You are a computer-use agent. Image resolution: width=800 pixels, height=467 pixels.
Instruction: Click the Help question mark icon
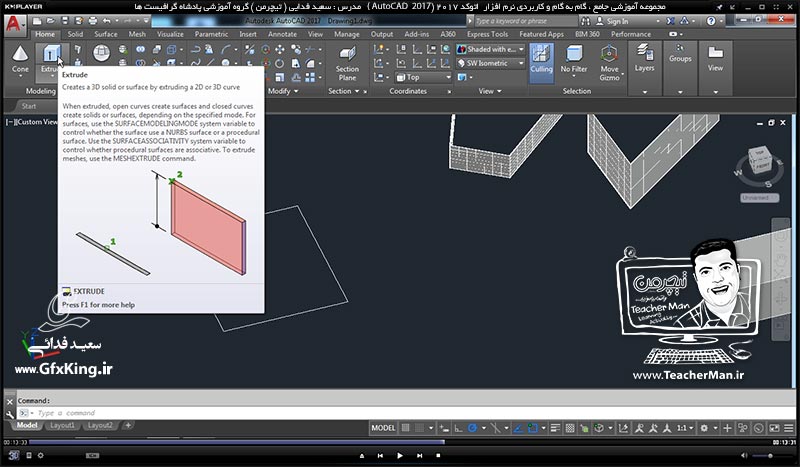711,21
